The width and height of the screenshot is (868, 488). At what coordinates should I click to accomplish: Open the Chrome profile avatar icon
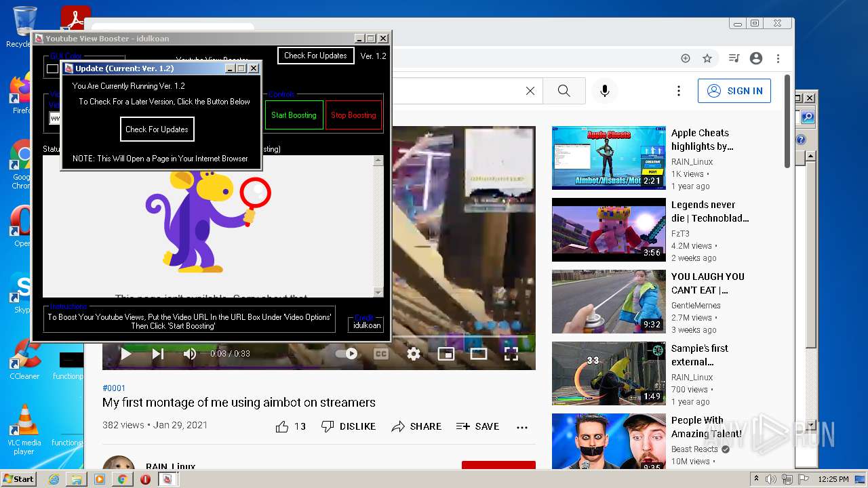(756, 59)
